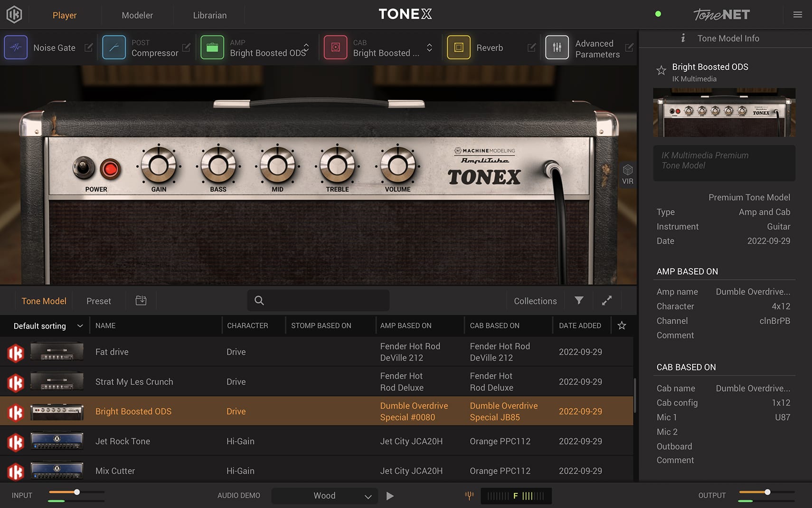Open the Noise Gate stomp editor icon
Viewport: 812px width, 508px height.
16,47
